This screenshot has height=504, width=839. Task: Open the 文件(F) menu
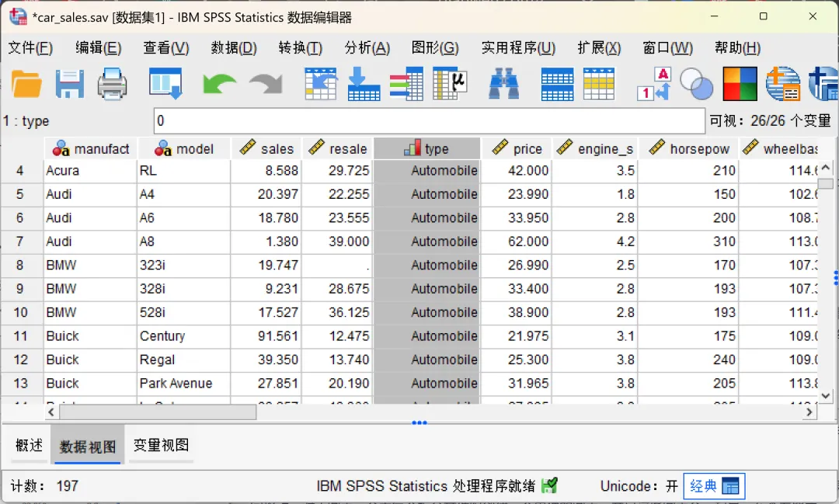[x=30, y=48]
